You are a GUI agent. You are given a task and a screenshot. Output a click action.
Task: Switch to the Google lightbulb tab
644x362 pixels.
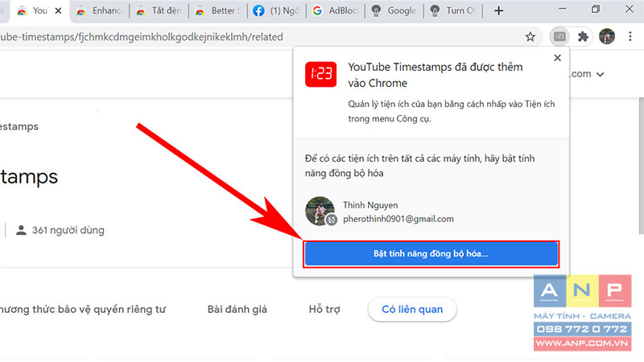point(394,10)
